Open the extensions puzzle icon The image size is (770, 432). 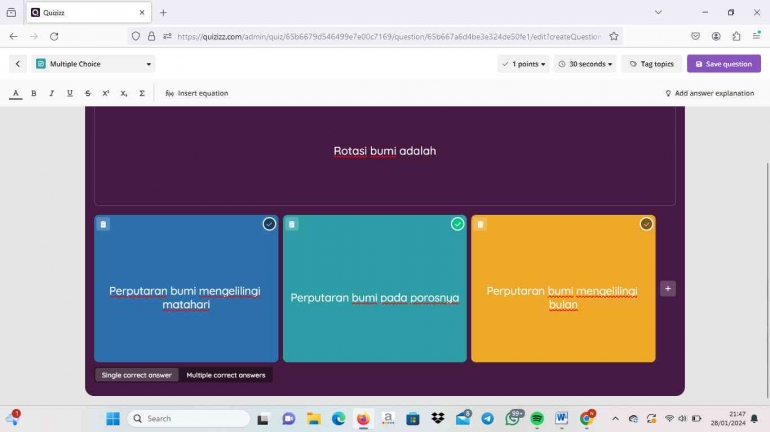(736, 36)
